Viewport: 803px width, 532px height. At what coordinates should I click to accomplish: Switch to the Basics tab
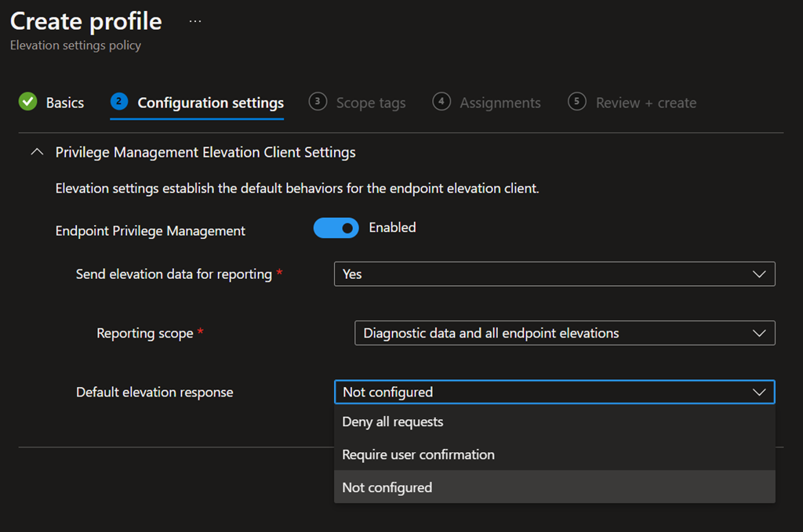(64, 103)
